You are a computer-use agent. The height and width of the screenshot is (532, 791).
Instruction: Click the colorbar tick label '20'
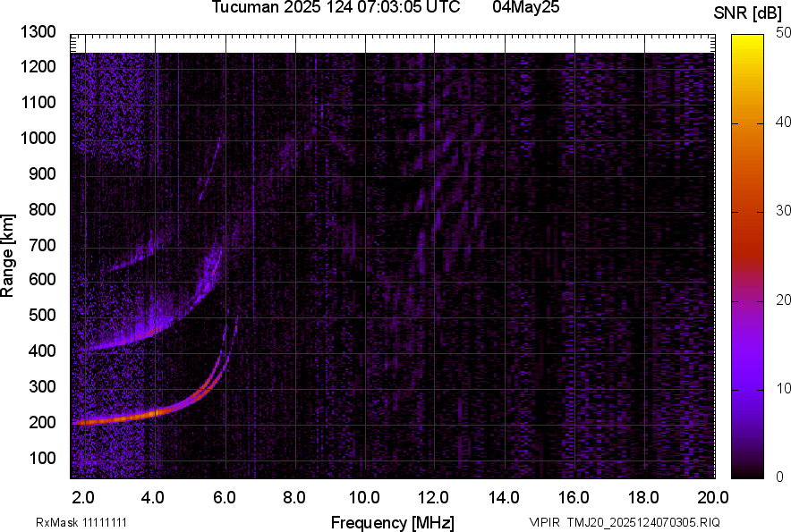point(783,300)
